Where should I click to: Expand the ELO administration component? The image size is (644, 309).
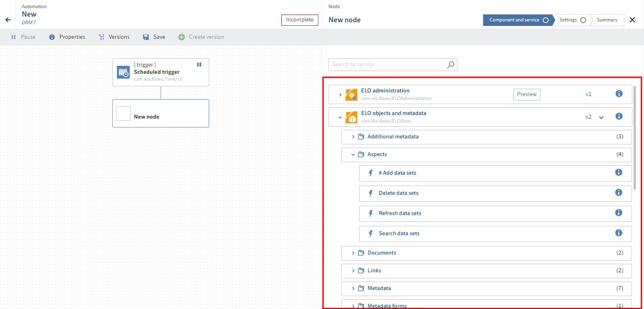[x=341, y=95]
